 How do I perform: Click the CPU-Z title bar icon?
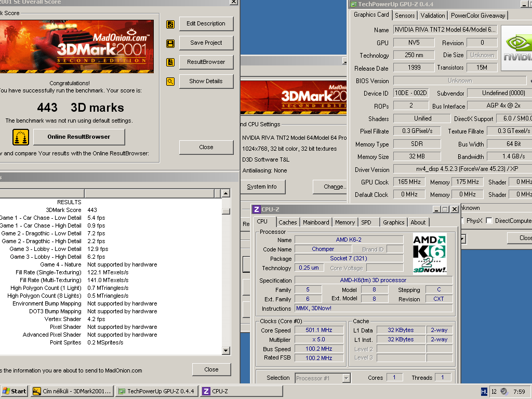coord(257,209)
